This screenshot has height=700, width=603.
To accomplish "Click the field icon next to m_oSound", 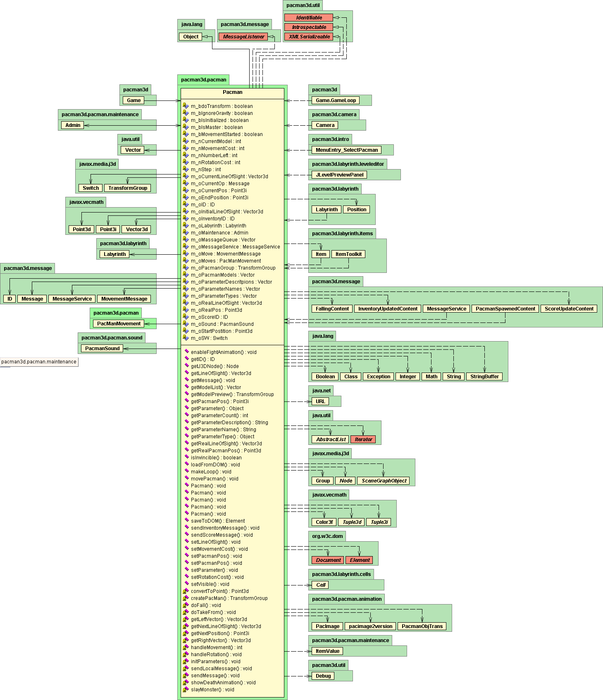I will coord(186,324).
